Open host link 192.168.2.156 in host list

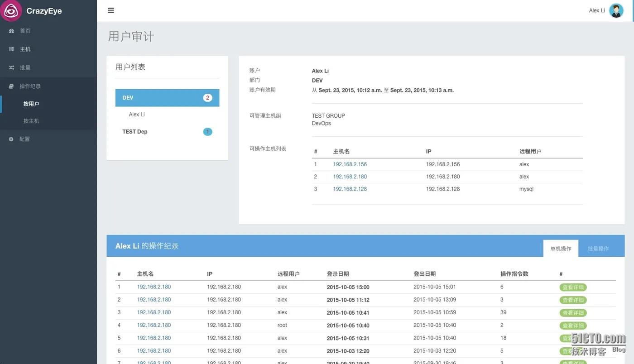click(x=350, y=164)
